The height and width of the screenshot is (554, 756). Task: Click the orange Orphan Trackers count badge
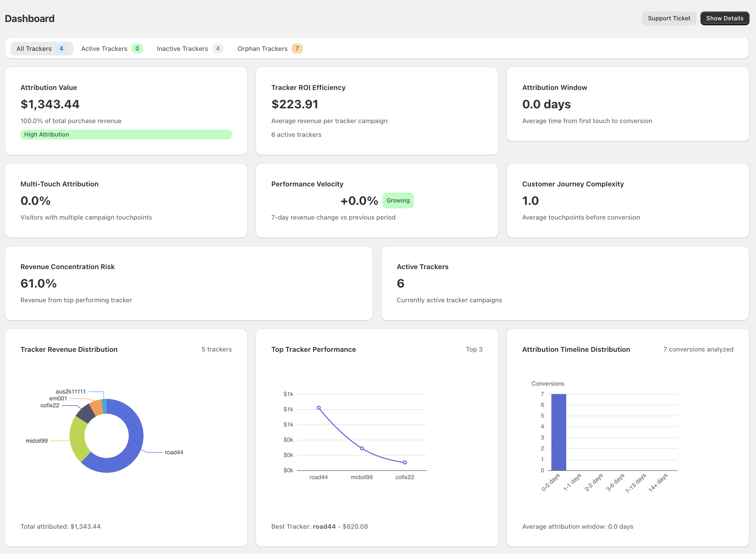(297, 49)
